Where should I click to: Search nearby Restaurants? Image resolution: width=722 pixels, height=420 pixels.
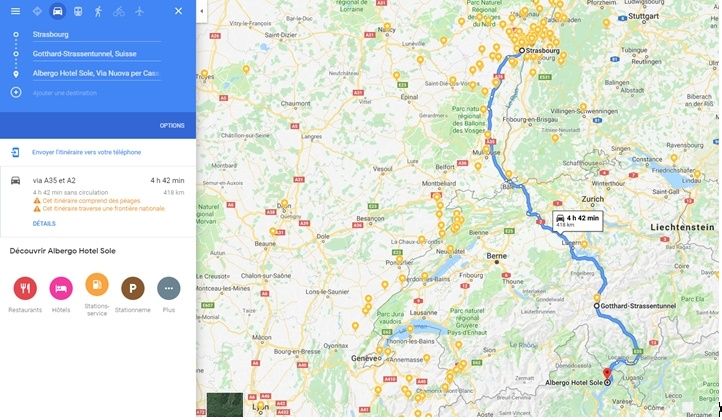point(25,288)
